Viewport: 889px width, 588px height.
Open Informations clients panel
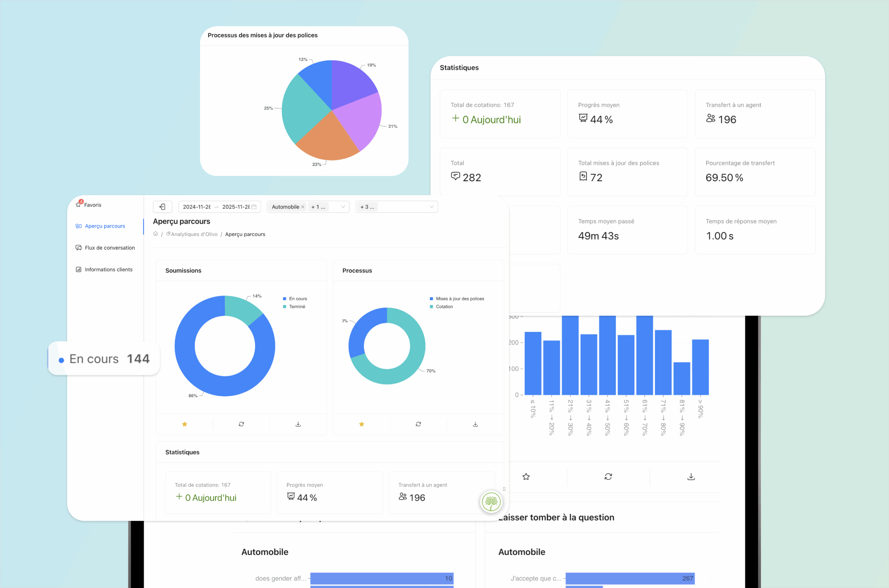(108, 269)
